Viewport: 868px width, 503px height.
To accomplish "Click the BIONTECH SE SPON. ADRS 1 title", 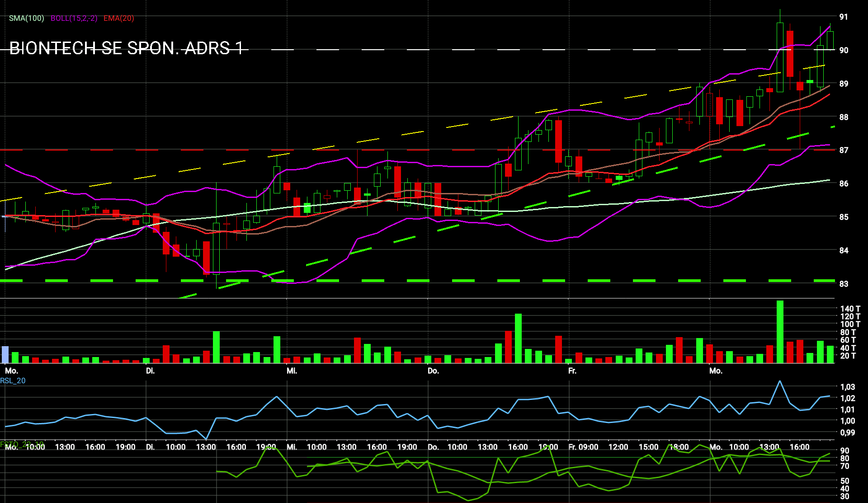I will tap(126, 48).
